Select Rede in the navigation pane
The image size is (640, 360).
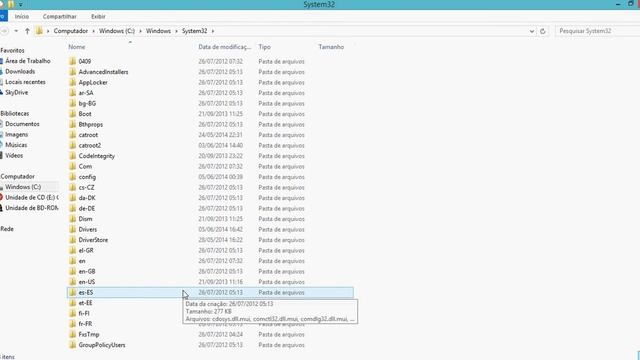(x=7, y=229)
